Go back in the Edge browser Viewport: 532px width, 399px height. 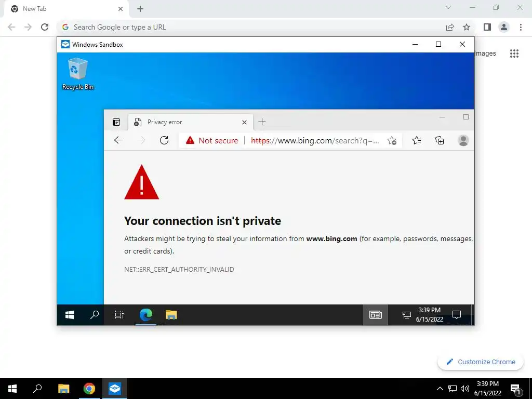pos(118,140)
